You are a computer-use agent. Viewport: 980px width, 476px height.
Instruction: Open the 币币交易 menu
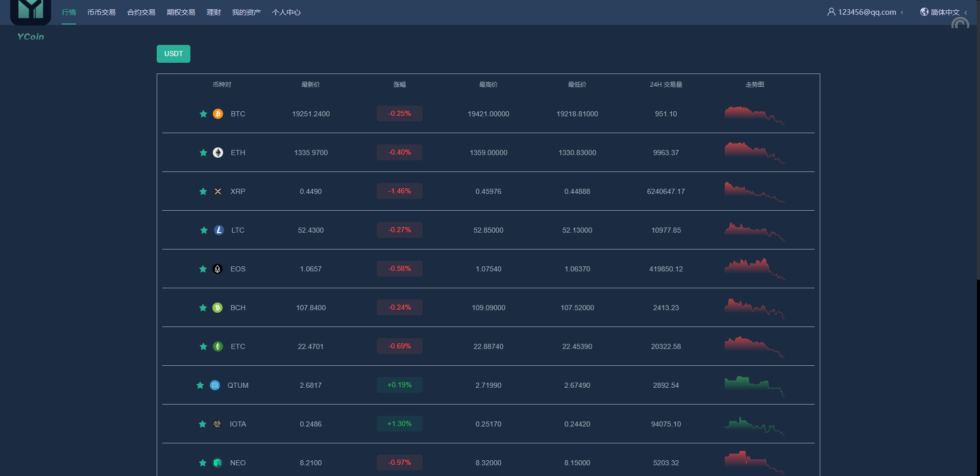pyautogui.click(x=101, y=12)
